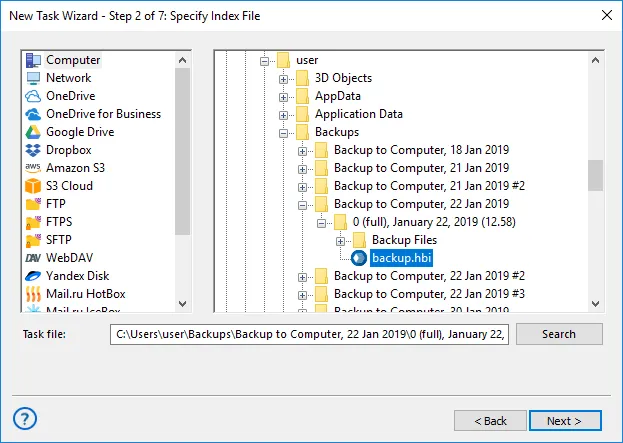Open help via question mark icon
Viewport: 623px width, 443px height.
[26, 418]
